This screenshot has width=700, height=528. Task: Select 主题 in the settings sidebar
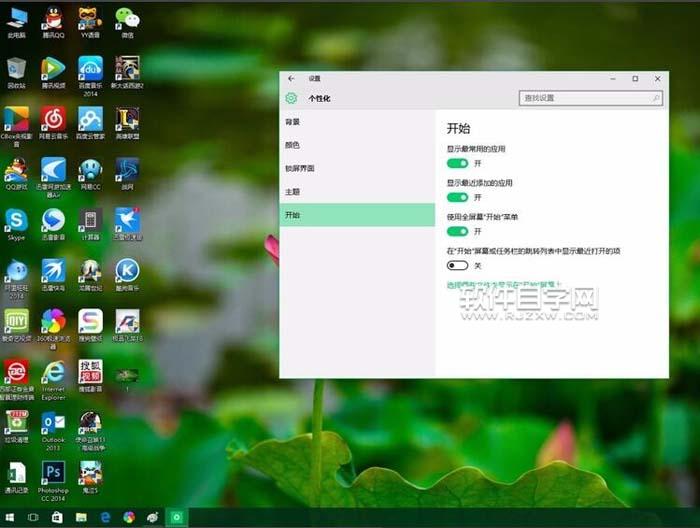357,191
